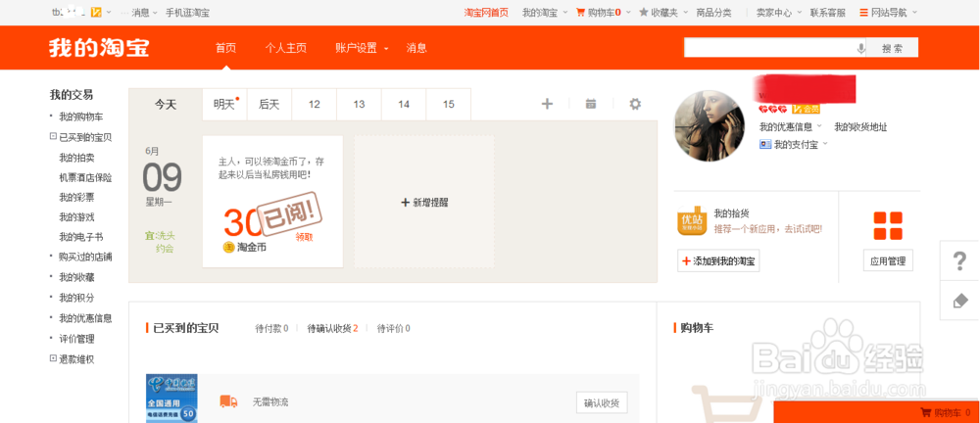Click the plus icon to add reminder
The height and width of the screenshot is (423, 980).
coord(547,104)
